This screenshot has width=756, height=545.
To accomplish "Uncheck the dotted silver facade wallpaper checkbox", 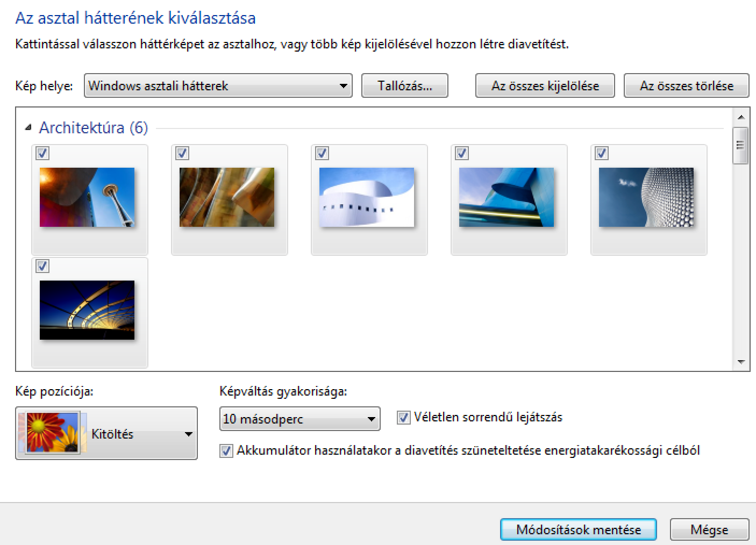I will 602,153.
